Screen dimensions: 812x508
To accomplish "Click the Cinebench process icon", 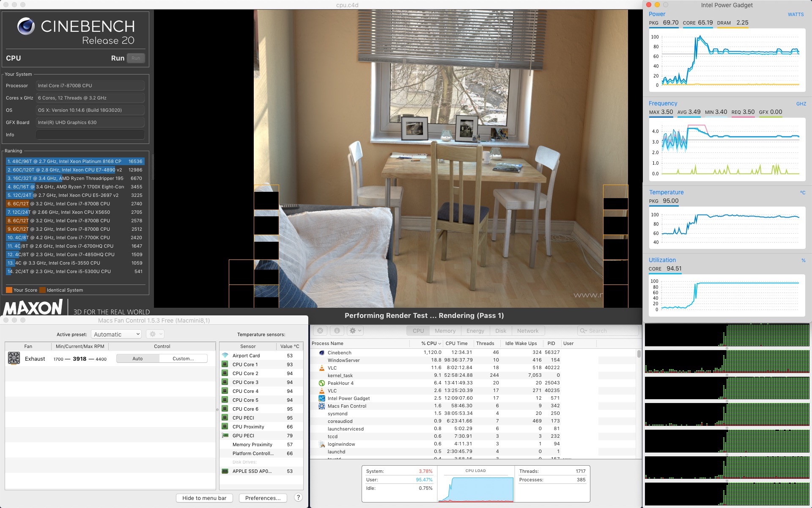I will [x=321, y=353].
